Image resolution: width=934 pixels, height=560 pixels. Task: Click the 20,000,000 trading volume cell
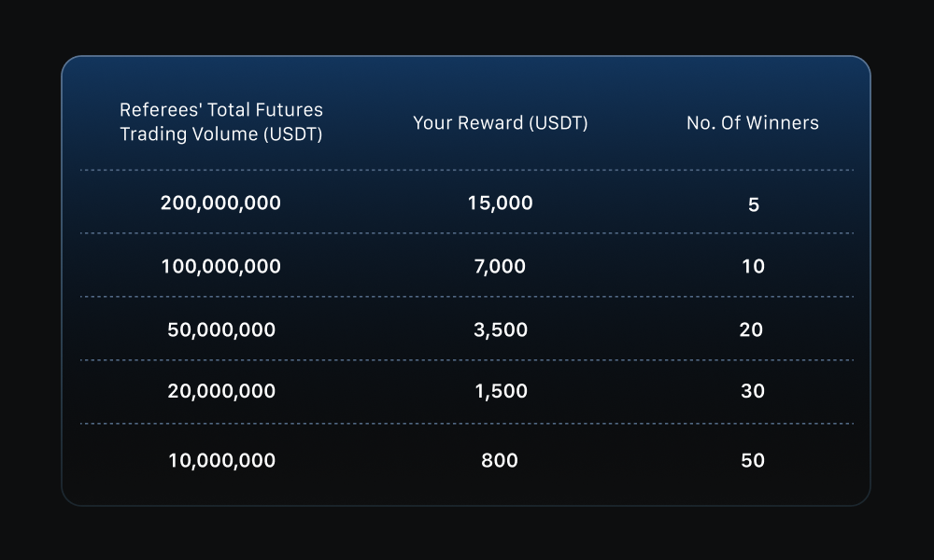tap(221, 391)
